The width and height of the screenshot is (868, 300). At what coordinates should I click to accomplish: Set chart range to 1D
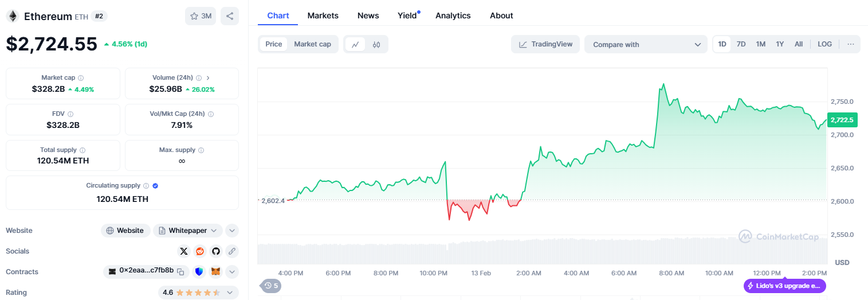[722, 44]
